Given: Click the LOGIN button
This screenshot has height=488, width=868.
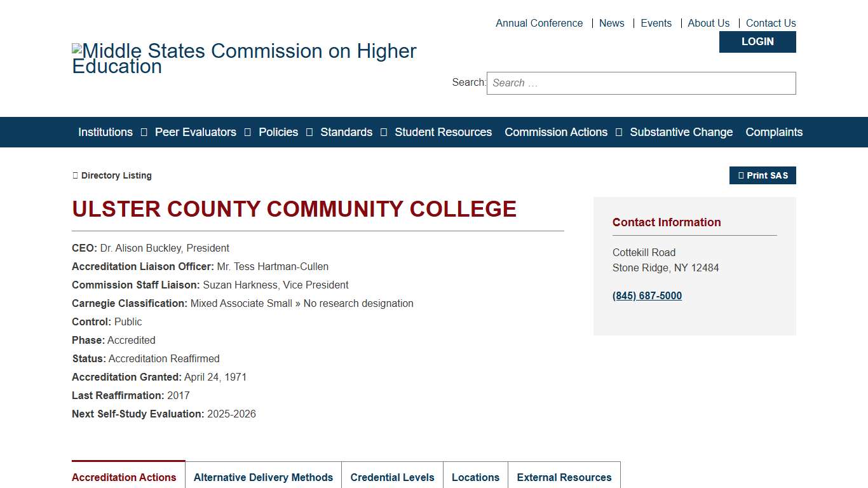Looking at the screenshot, I should 757,41.
